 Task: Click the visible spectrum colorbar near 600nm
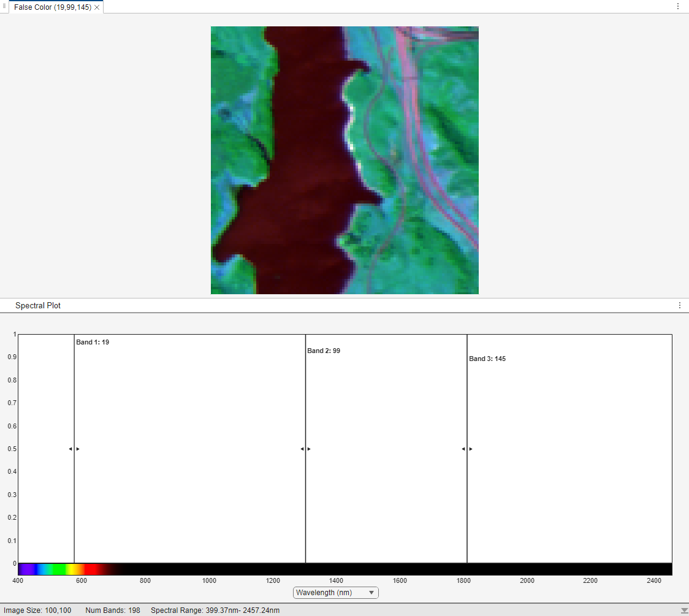tap(81, 568)
